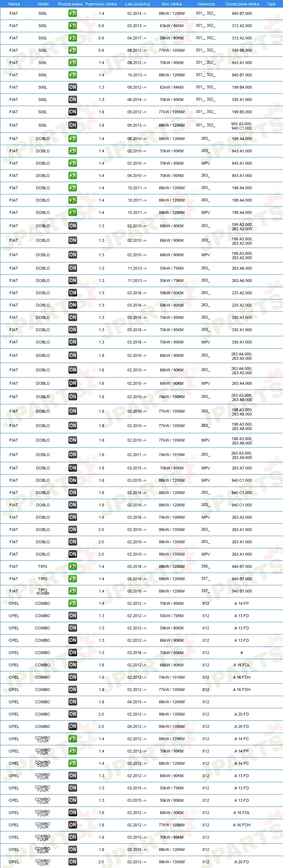Click diesel ON icon for COMBO 08.2012 row
Screen dimensions: 283x868
click(x=73, y=726)
